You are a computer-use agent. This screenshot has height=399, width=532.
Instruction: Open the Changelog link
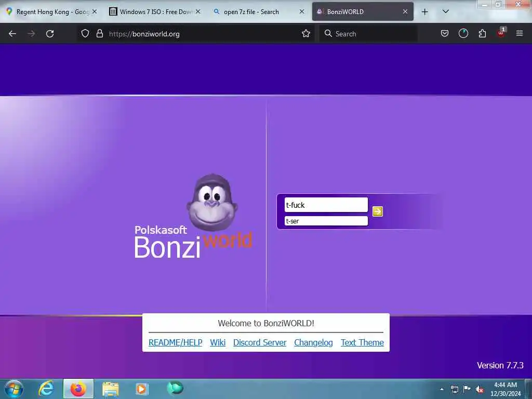click(313, 342)
